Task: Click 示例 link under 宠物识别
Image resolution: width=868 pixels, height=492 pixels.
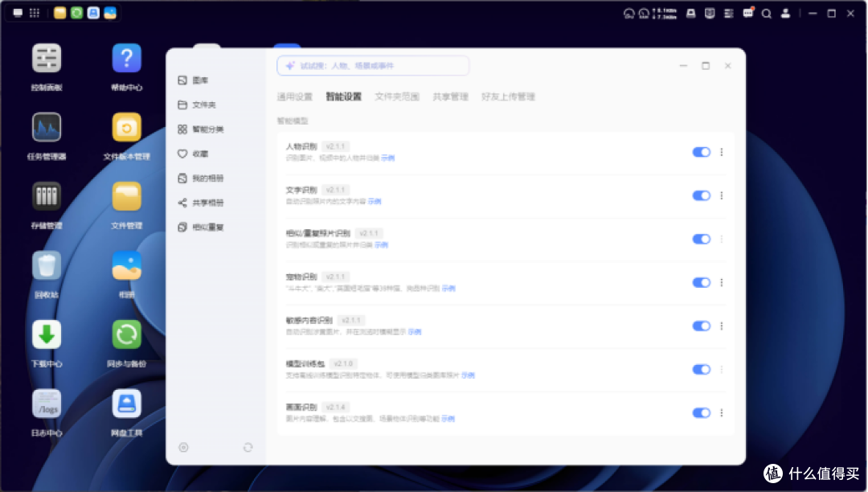Action: (x=448, y=289)
